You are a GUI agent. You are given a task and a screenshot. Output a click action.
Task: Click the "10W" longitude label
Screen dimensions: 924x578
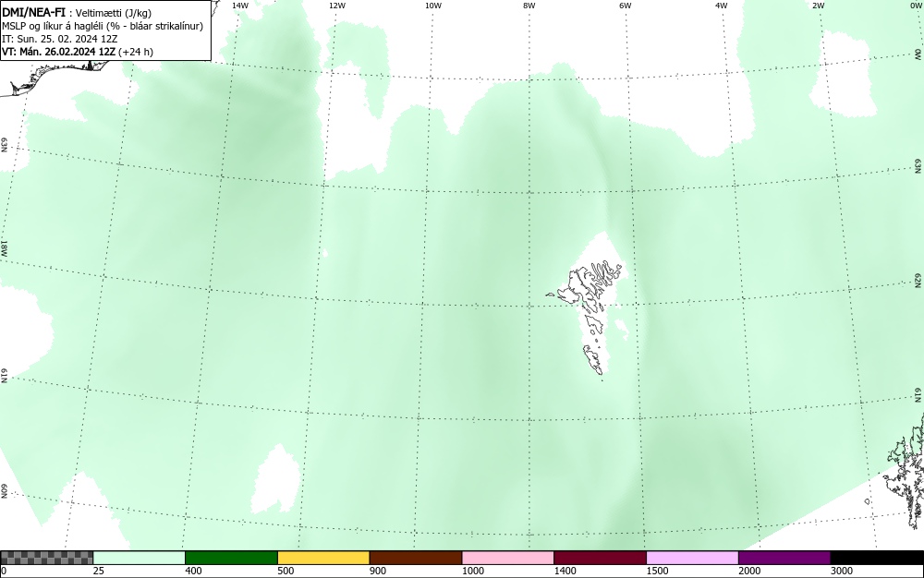point(433,6)
